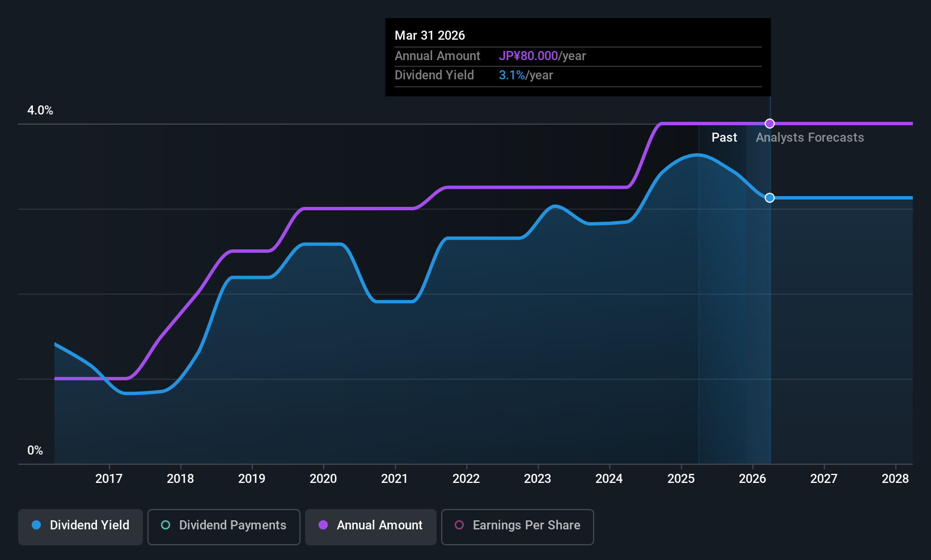Show the Earnings Per Share series
This screenshot has width=931, height=560.
tap(517, 526)
